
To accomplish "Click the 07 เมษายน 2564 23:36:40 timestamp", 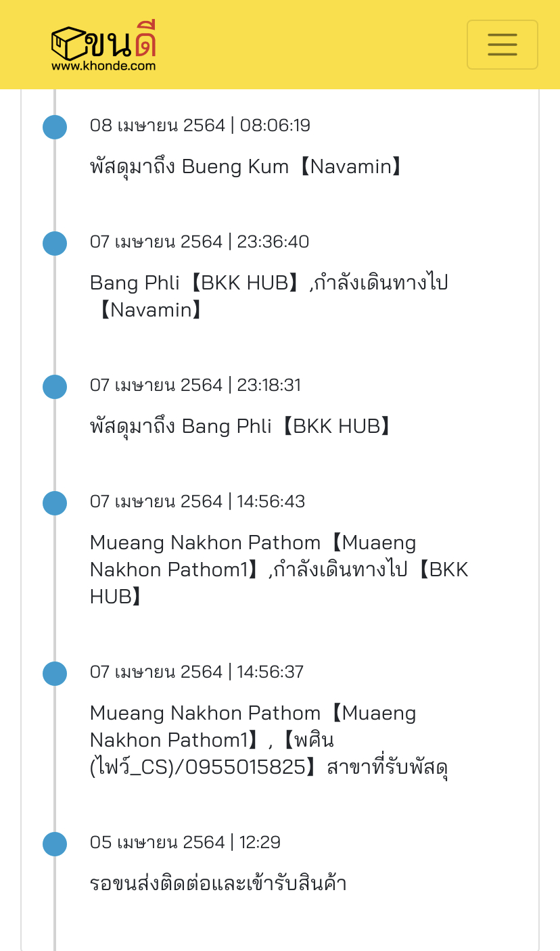I will pyautogui.click(x=200, y=242).
